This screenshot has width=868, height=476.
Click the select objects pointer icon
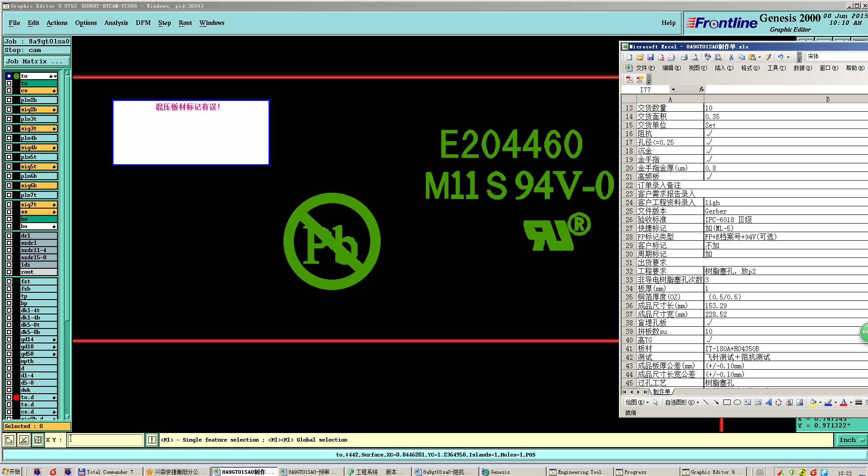pyautogui.click(x=656, y=402)
